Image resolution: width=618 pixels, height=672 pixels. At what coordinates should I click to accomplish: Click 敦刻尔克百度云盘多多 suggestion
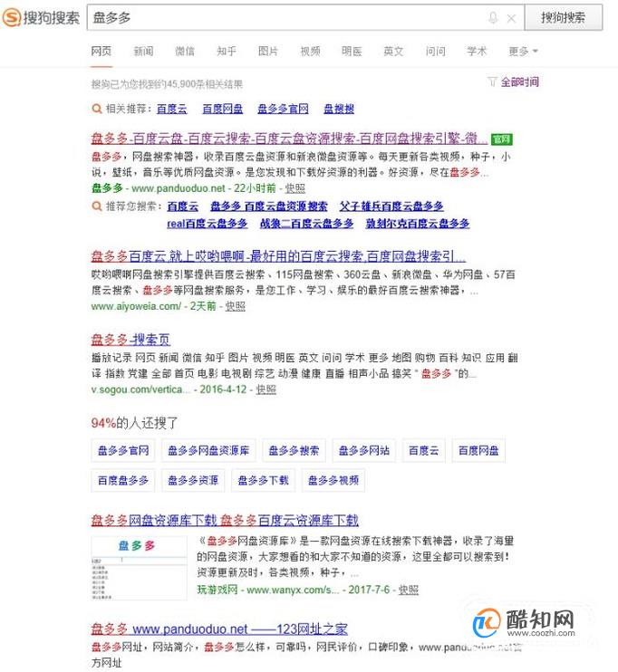click(418, 224)
